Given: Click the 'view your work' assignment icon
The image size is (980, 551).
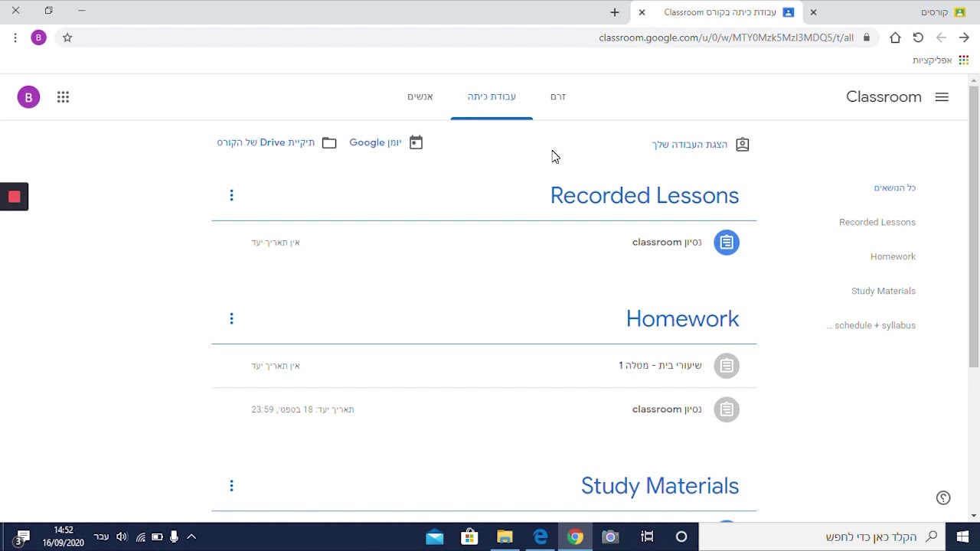Looking at the screenshot, I should click(x=742, y=145).
